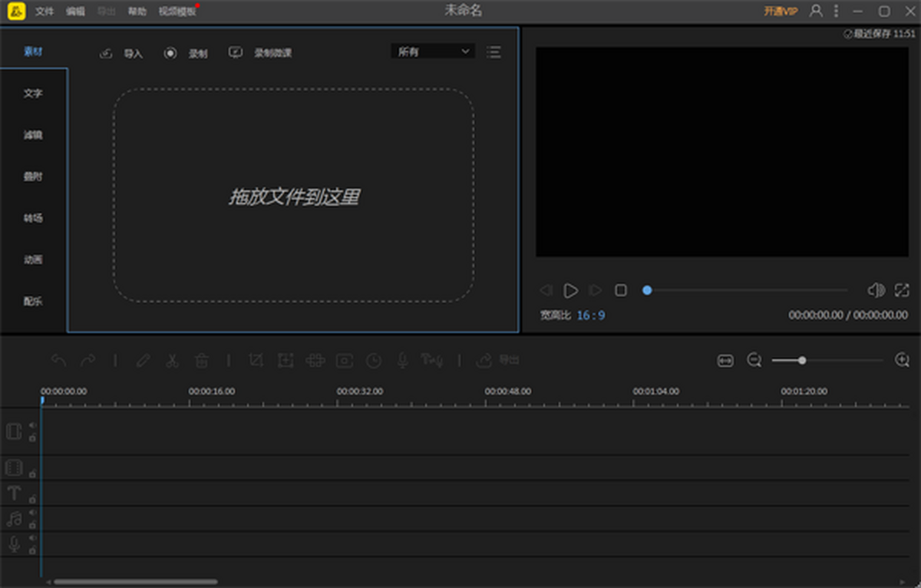Click the delete clip (trash) icon
Viewport: 921px width, 588px height.
point(201,360)
